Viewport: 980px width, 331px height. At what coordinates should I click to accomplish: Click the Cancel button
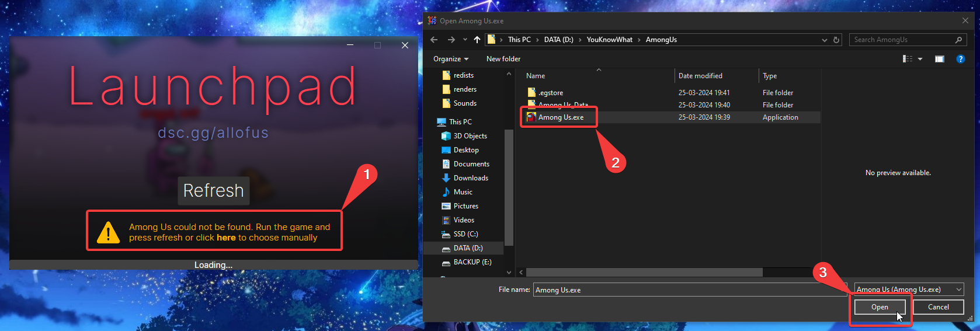(x=938, y=307)
